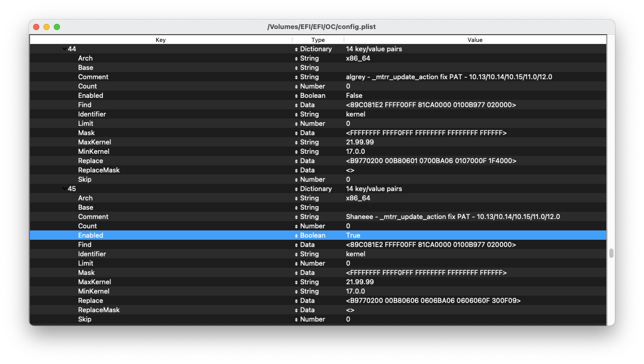Screen dimensions: 644x364
Task: Click the Value column header
Action: click(474, 40)
